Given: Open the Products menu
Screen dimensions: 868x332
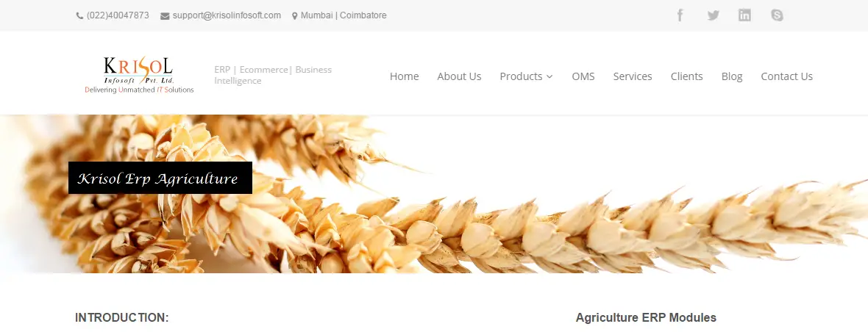Looking at the screenshot, I should tap(526, 76).
